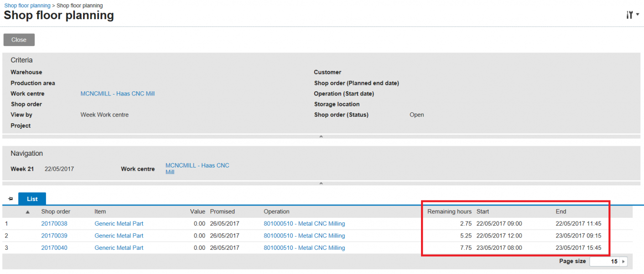
Task: Collapse the Criteria section using its chevron
Action: coord(321,137)
